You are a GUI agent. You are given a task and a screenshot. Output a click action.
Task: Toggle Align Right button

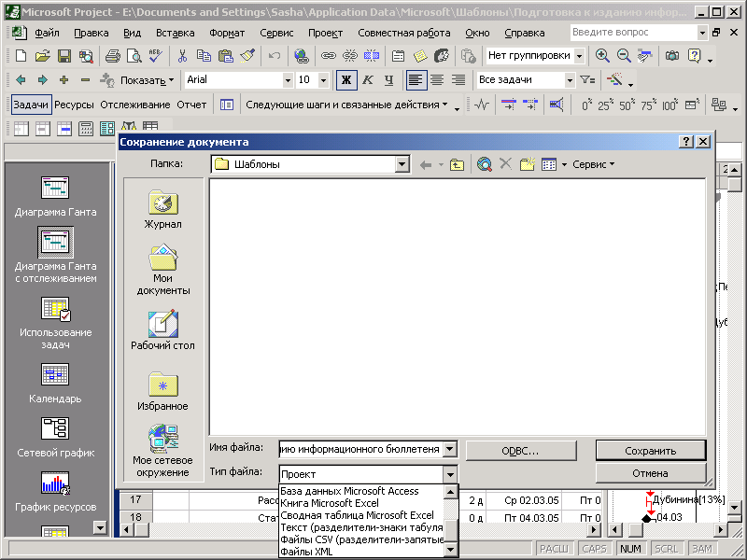click(x=458, y=80)
